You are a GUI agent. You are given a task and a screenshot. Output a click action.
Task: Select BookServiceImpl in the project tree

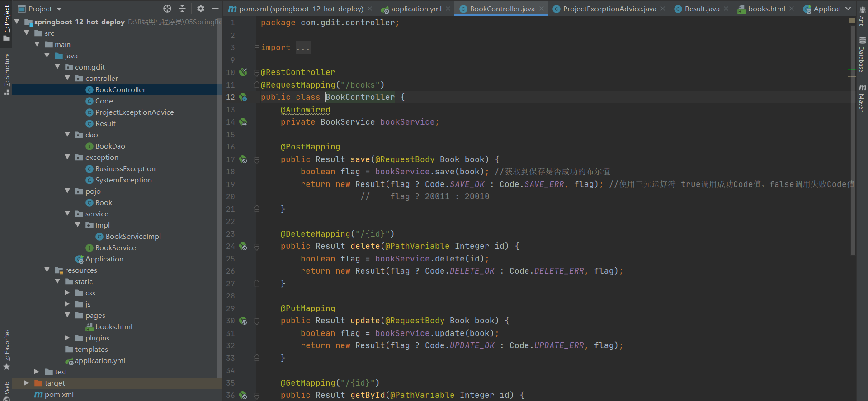pyautogui.click(x=133, y=236)
